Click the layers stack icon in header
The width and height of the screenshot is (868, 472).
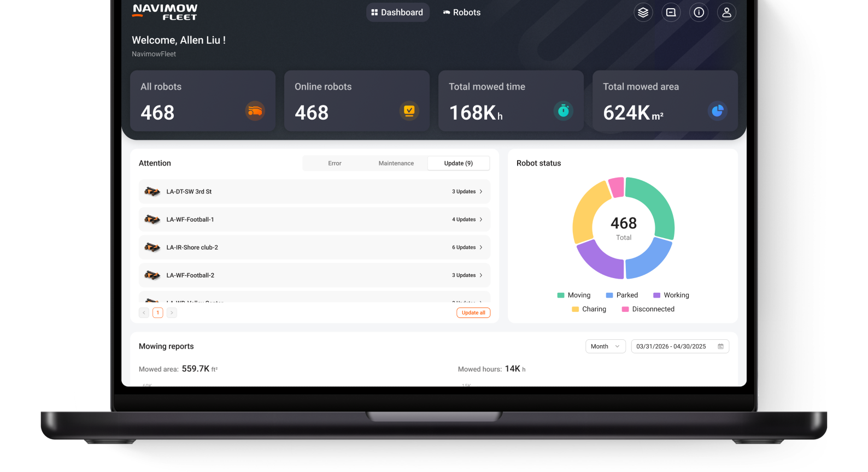point(643,13)
